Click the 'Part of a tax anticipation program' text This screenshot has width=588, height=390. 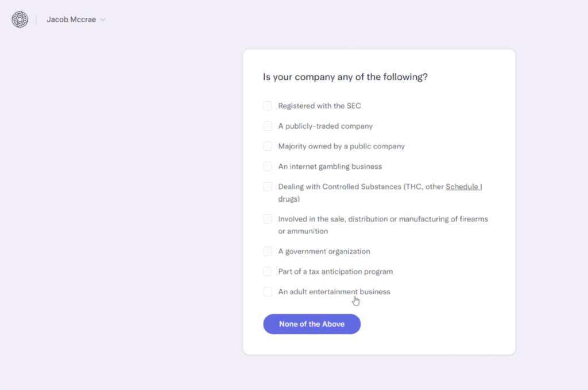[x=335, y=272]
